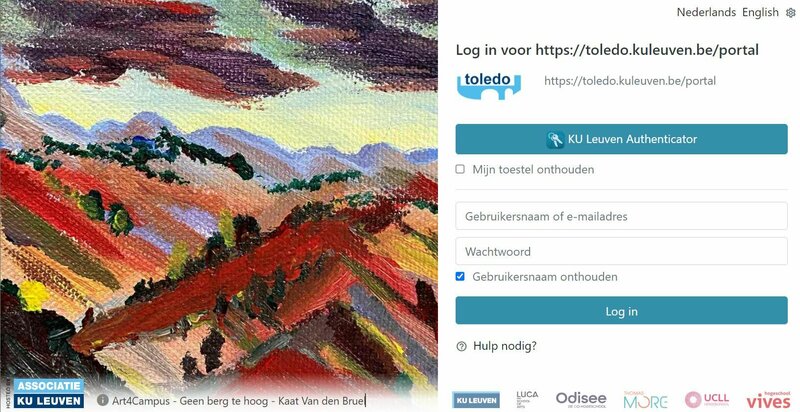Click the LUCA School of Arts logo

coord(527,399)
